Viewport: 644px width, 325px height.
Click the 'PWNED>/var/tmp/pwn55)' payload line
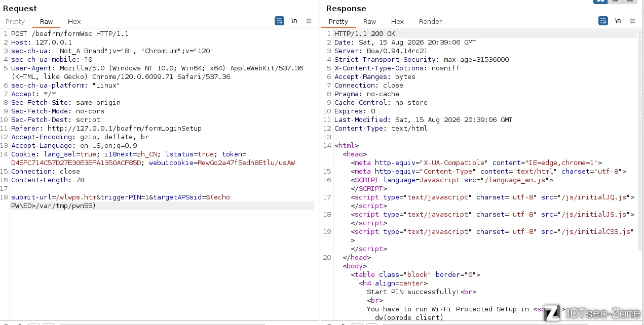click(x=54, y=206)
